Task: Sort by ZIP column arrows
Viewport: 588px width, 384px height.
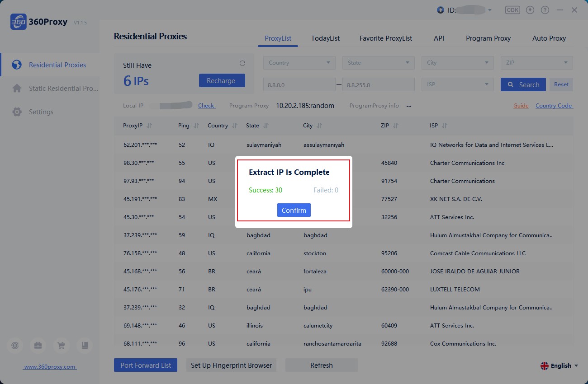Action: [396, 126]
